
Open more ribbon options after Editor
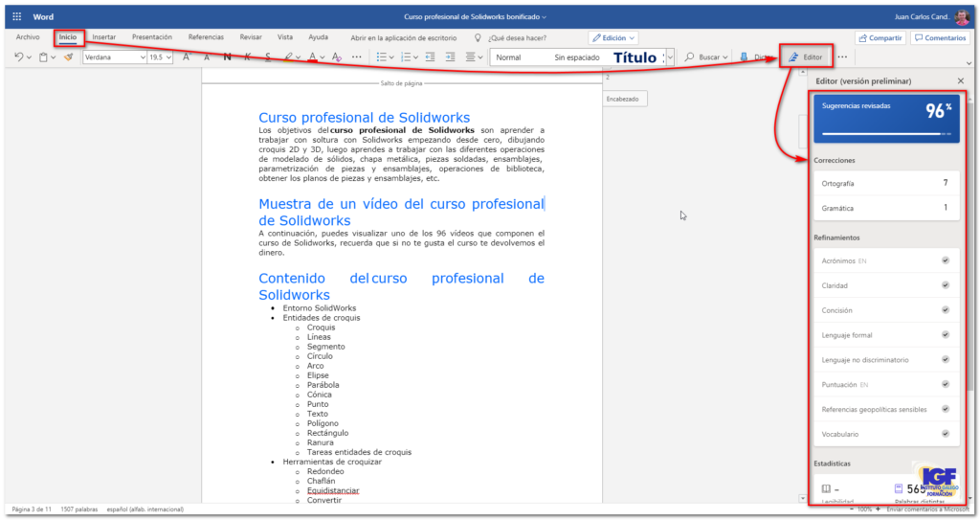pos(842,57)
